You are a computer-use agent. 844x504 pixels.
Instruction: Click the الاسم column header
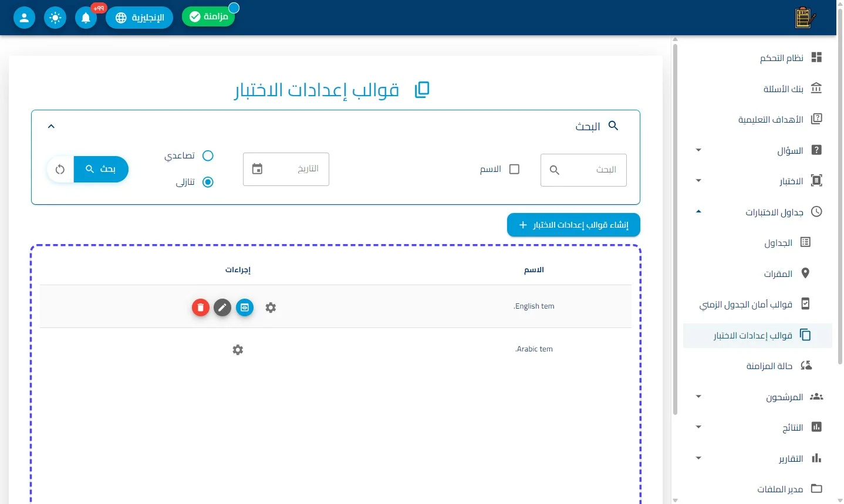tap(534, 270)
